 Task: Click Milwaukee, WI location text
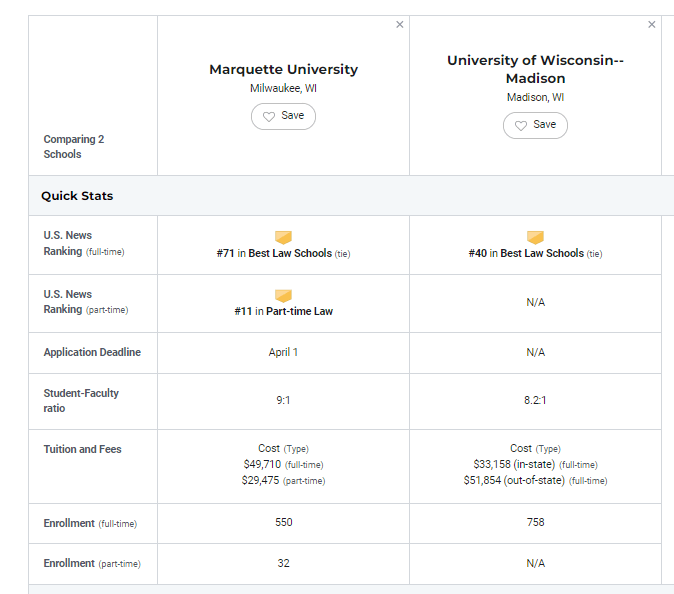[283, 88]
